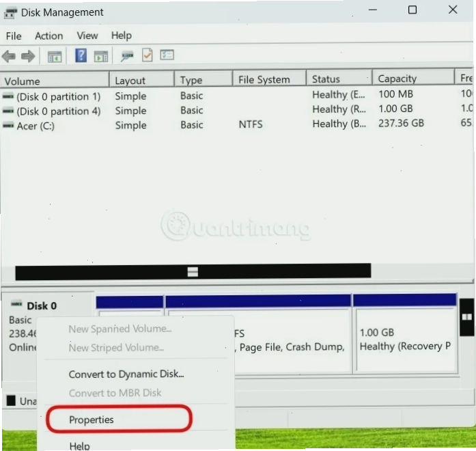Viewport: 476px width, 451px height.
Task: Click Help in the context menu
Action: coord(79,446)
